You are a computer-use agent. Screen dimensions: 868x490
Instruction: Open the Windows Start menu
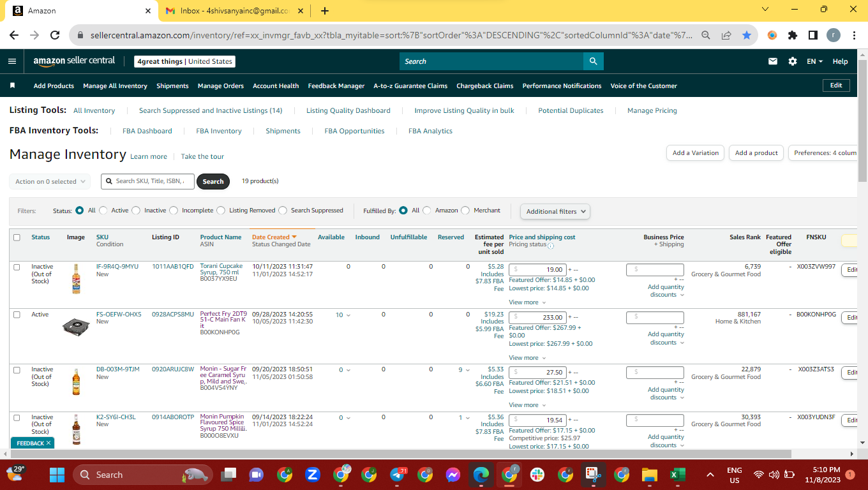57,475
